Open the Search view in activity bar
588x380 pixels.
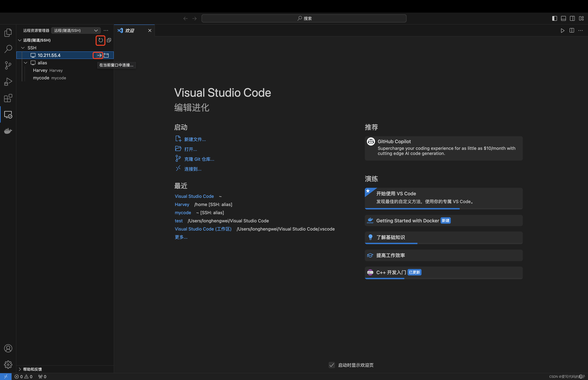pos(8,49)
